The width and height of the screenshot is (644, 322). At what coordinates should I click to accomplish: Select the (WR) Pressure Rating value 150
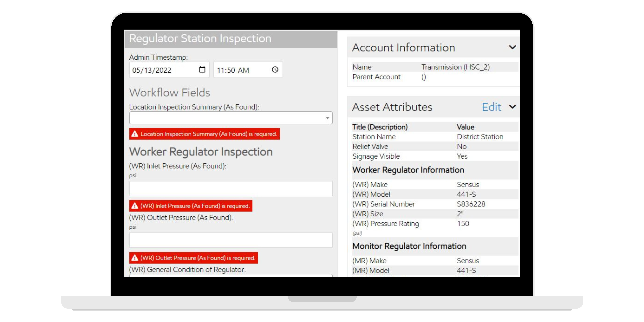(x=463, y=224)
